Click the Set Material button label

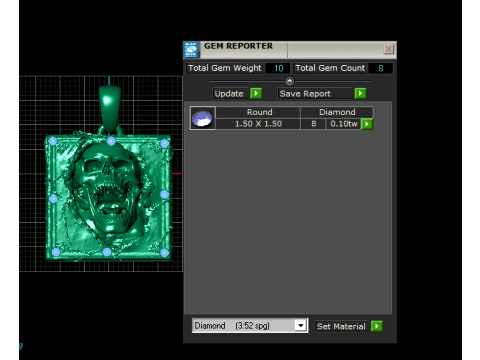341,326
